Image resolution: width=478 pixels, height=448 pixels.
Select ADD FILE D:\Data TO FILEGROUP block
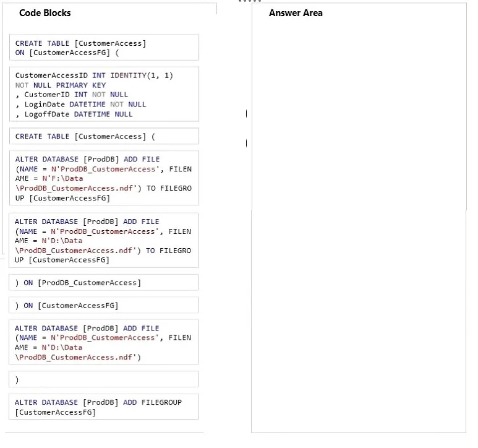point(104,240)
